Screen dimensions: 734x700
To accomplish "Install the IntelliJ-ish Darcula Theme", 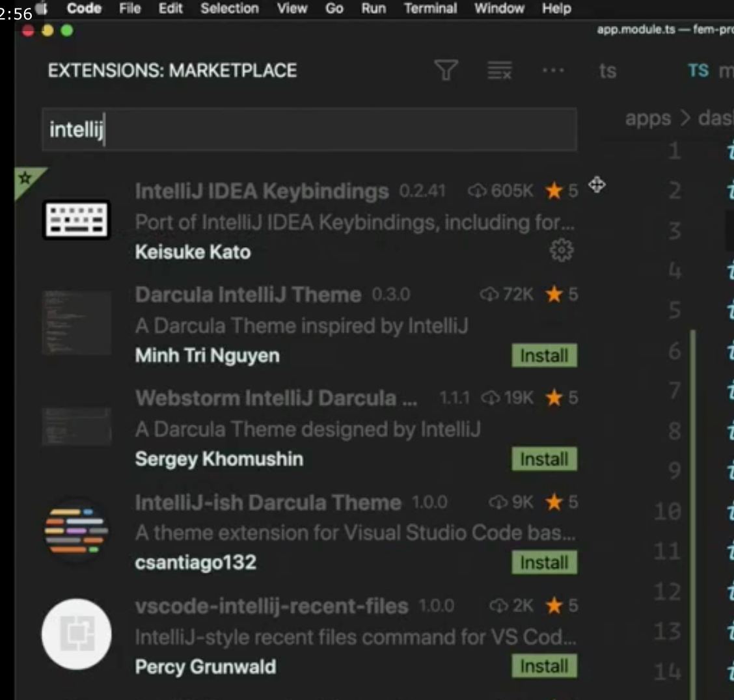I will point(544,563).
